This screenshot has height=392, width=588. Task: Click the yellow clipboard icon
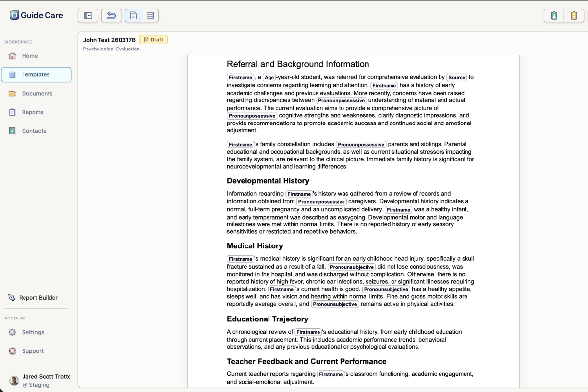click(574, 16)
